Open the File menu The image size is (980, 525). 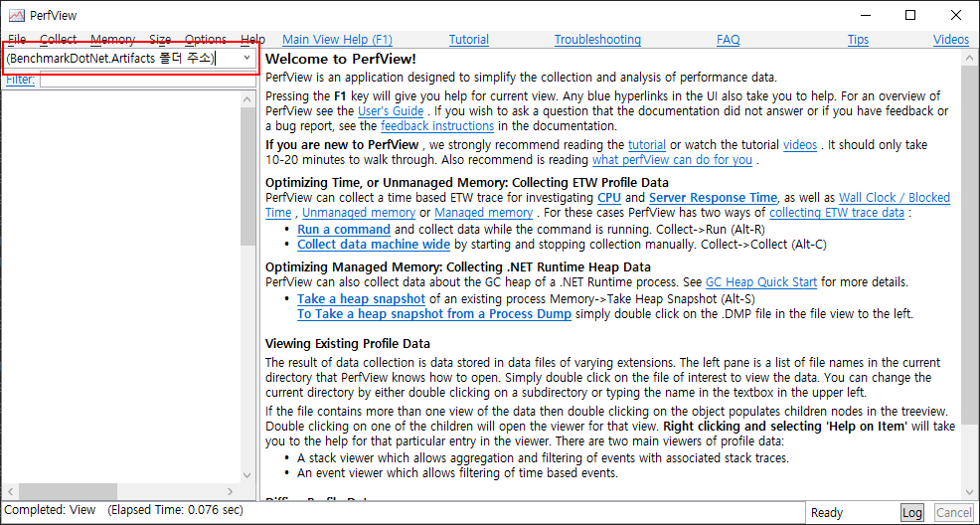point(17,40)
